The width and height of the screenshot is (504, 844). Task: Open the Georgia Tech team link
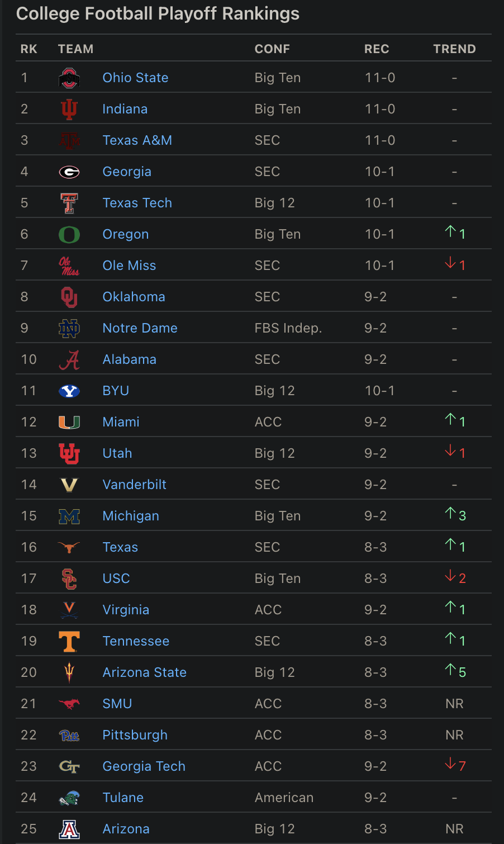point(144,766)
